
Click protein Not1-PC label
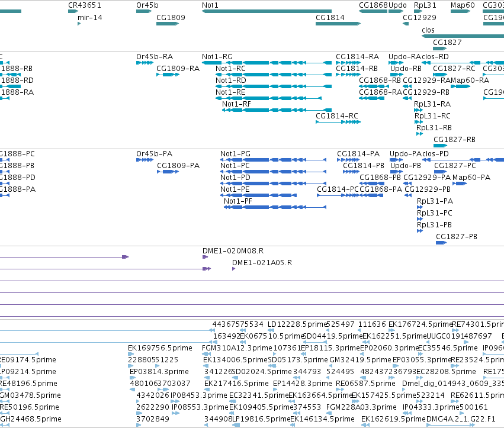click(x=235, y=166)
